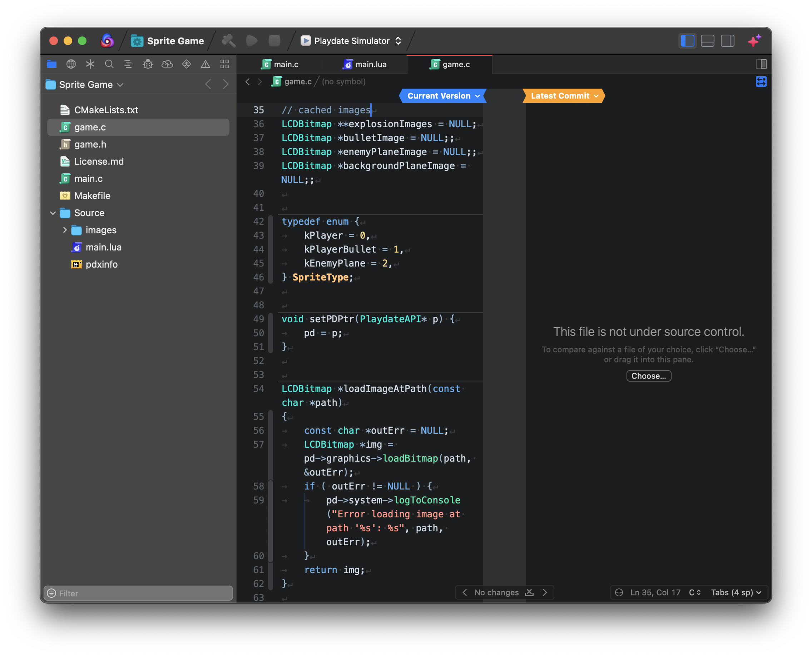Go to previous change arrow
Screen dimensions: 812x656
coord(465,592)
